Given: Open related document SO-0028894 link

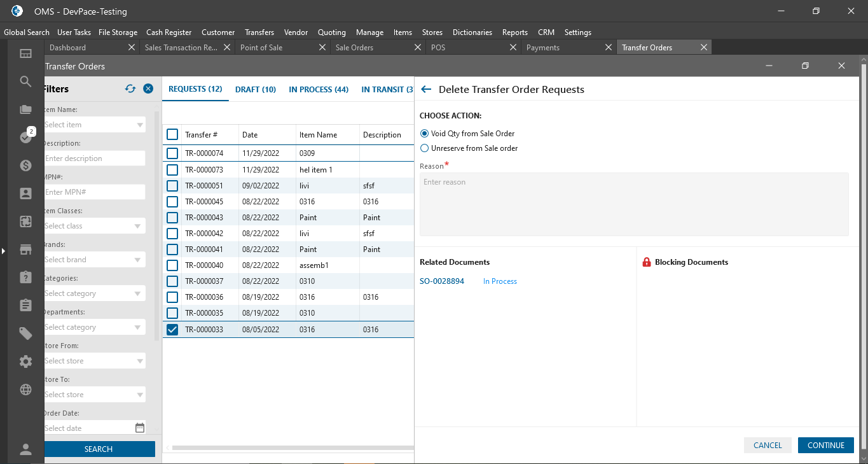Looking at the screenshot, I should tap(442, 281).
